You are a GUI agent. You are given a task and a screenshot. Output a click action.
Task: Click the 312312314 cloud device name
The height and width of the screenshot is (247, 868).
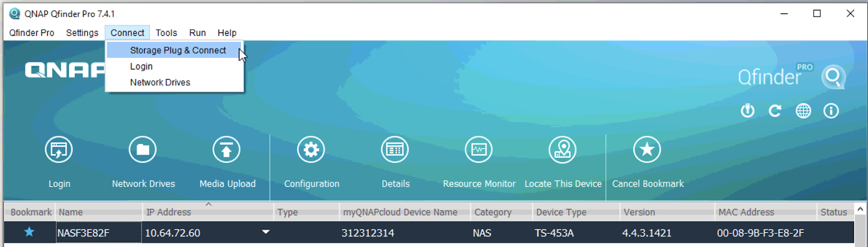[368, 233]
